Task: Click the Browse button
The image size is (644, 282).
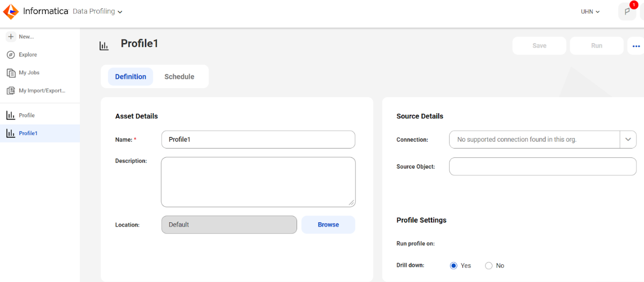Action: click(x=328, y=225)
